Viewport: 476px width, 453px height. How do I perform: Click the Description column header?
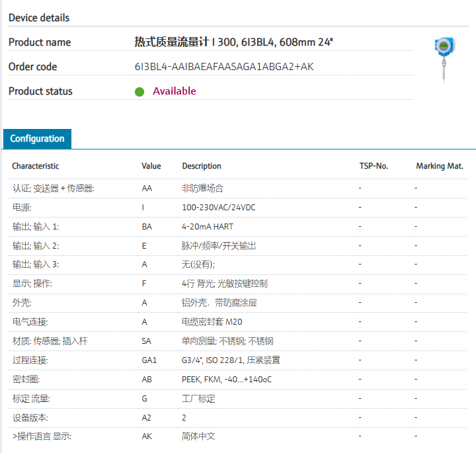point(202,166)
